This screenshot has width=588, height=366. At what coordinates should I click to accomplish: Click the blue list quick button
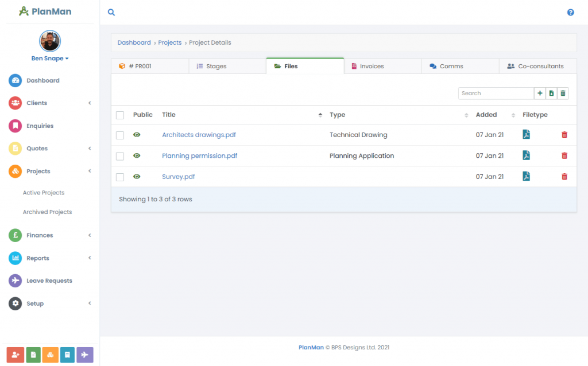[x=68, y=355]
